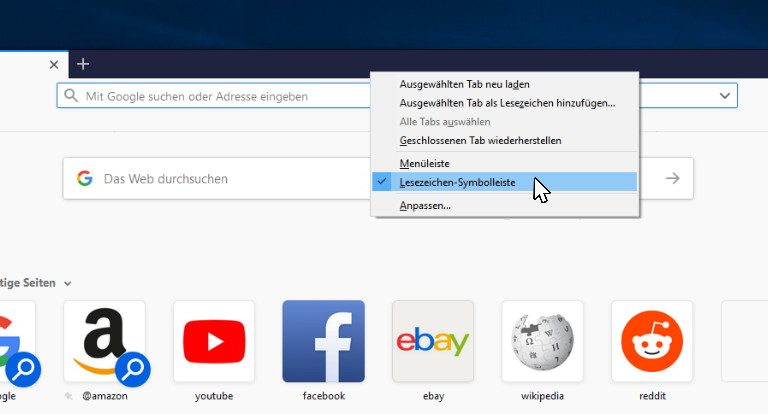
Task: Open the Amazon top site tile
Action: [104, 341]
